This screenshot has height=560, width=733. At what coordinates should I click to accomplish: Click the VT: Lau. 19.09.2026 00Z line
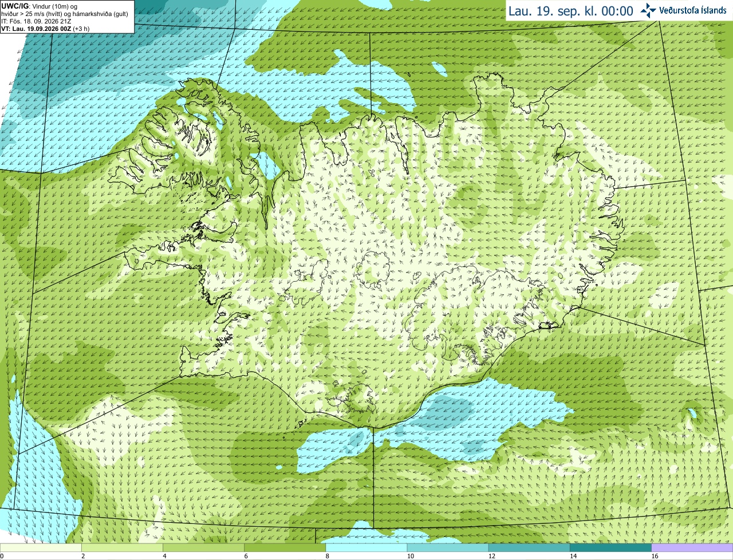point(45,29)
